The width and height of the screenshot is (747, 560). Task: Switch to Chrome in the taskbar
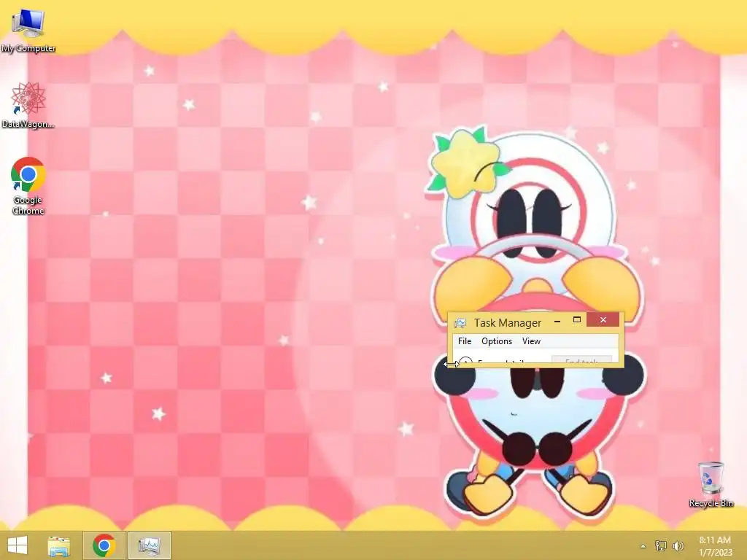tap(104, 545)
